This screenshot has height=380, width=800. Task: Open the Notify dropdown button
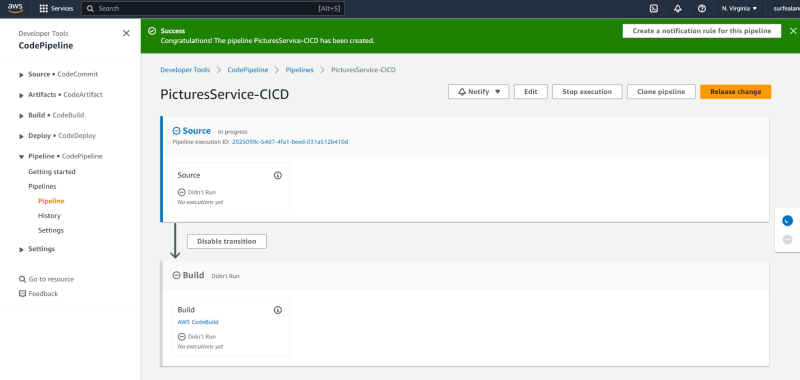(479, 92)
